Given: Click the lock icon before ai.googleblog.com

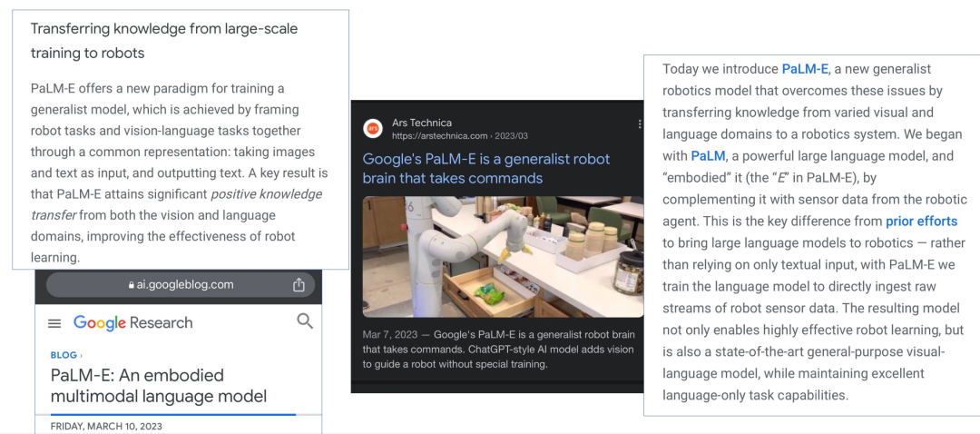Looking at the screenshot, I should pos(132,285).
